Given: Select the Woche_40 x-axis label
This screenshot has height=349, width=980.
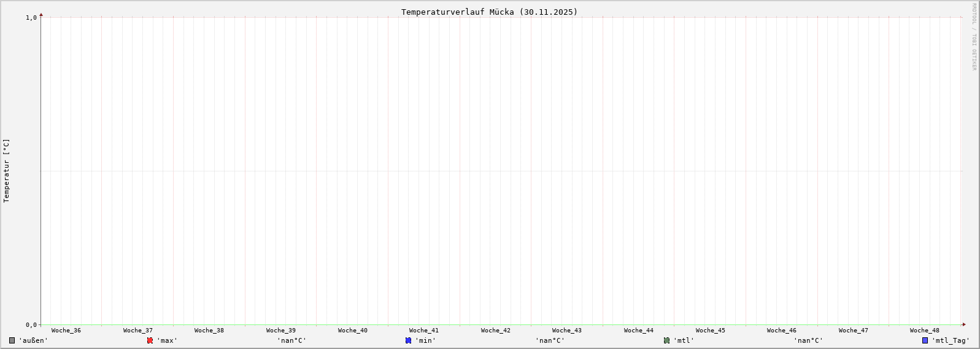Looking at the screenshot, I should (x=353, y=331).
